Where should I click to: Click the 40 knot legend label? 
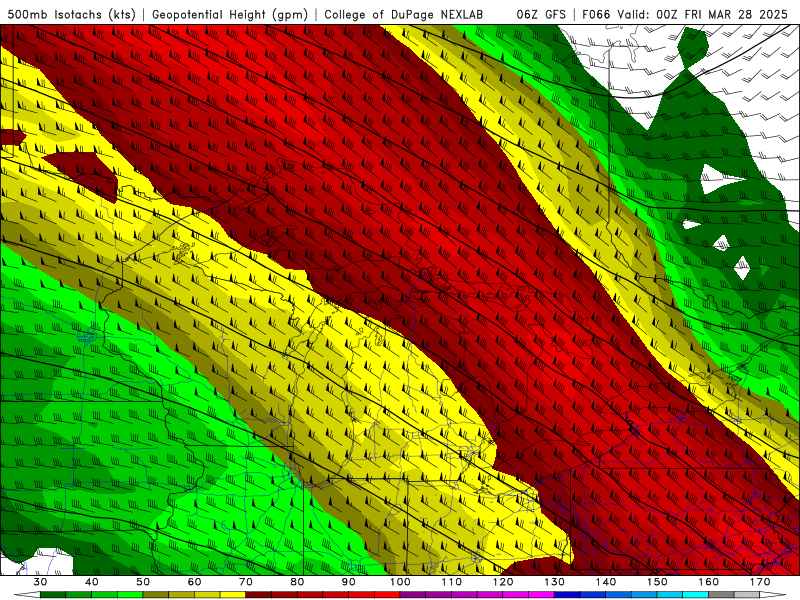92,582
